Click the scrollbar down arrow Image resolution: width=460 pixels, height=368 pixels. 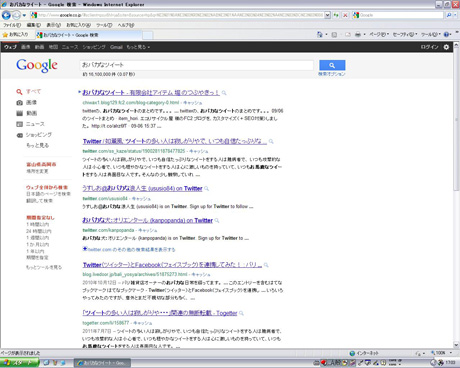pyautogui.click(x=456, y=345)
